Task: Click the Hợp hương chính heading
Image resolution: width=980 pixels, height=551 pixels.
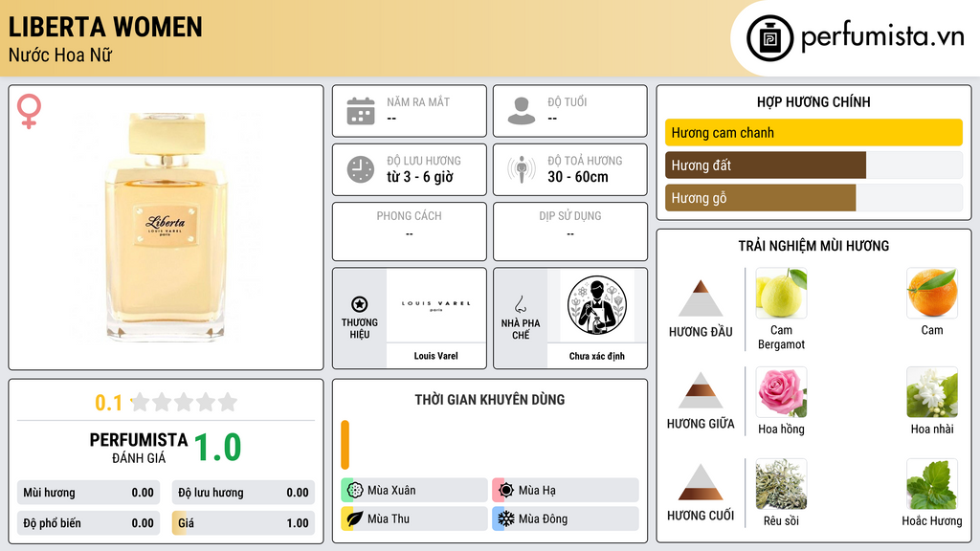Action: pos(813,101)
